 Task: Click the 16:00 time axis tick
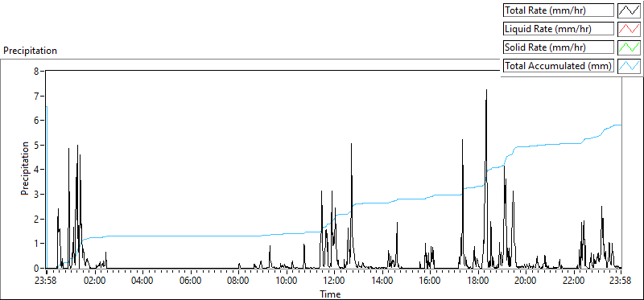pyautogui.click(x=430, y=282)
